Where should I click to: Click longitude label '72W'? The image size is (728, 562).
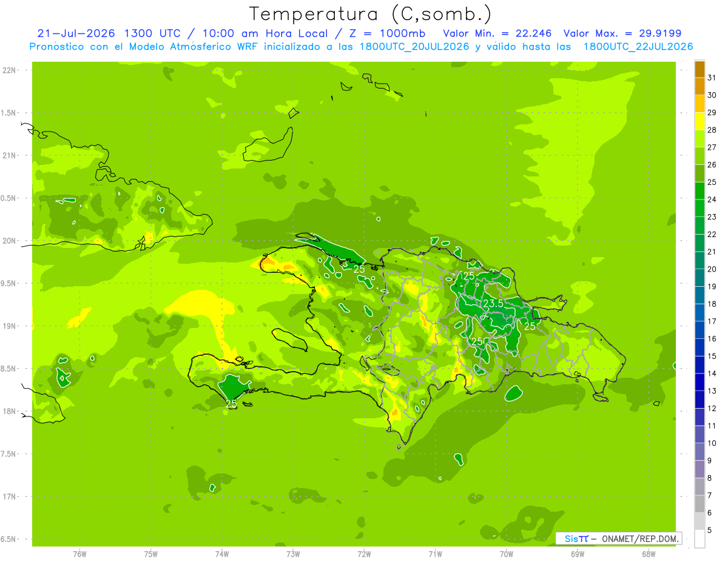[x=364, y=554]
